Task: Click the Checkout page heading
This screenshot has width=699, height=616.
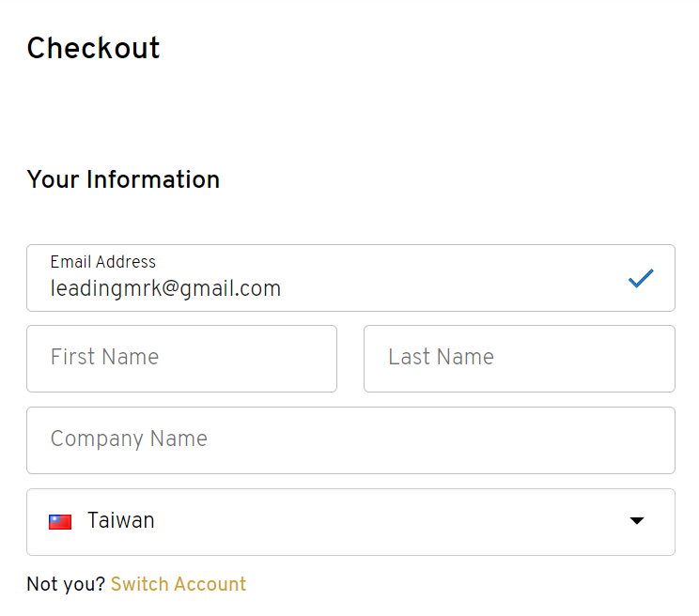Action: point(93,48)
